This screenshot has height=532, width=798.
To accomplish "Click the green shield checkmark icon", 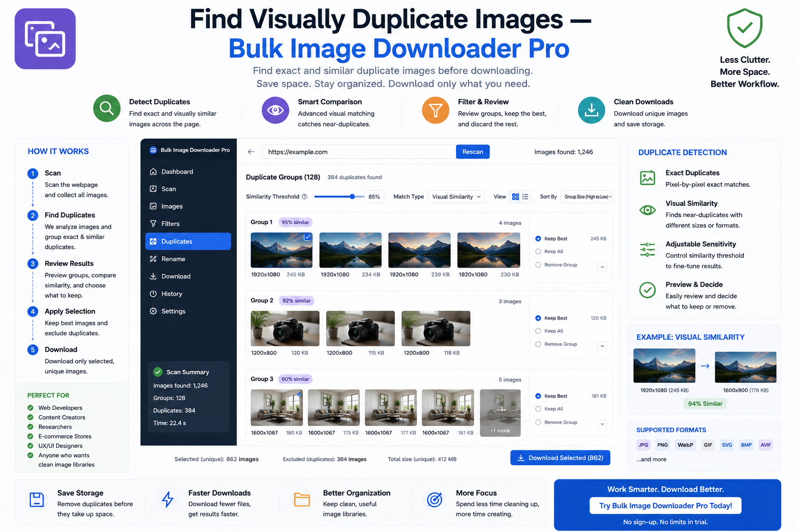I will (744, 29).
